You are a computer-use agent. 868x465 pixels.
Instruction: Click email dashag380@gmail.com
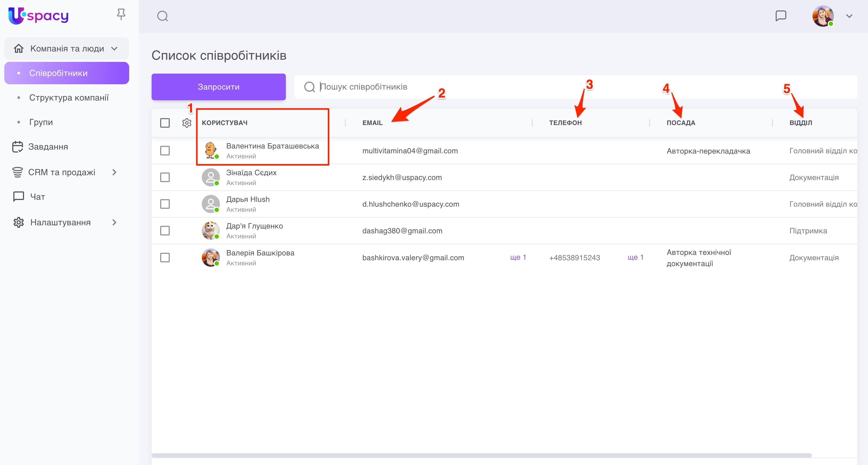402,231
